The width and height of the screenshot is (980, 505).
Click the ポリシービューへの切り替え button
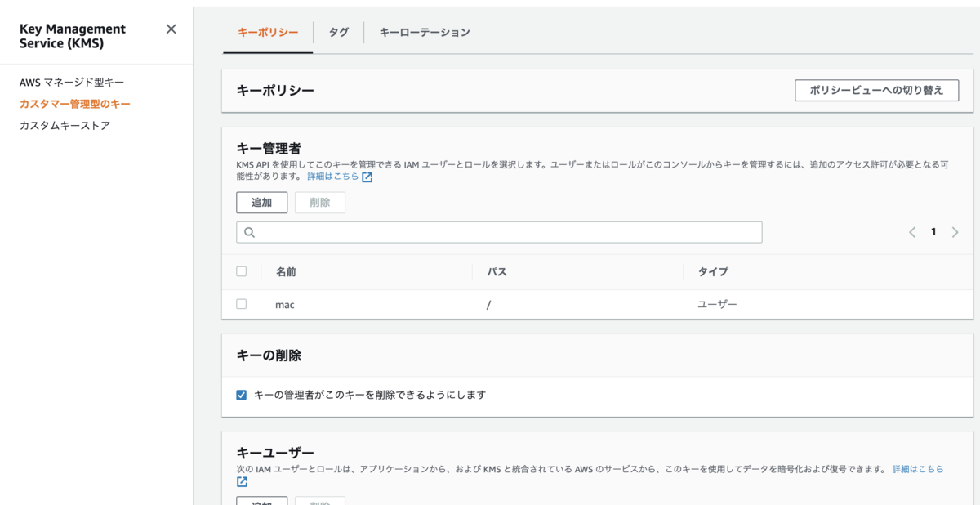coord(876,90)
